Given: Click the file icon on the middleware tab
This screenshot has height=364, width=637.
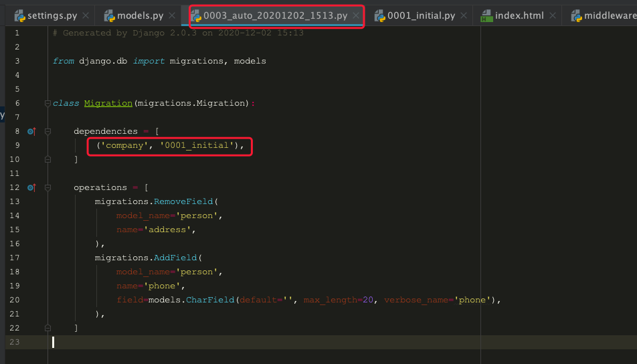Looking at the screenshot, I should [x=575, y=15].
